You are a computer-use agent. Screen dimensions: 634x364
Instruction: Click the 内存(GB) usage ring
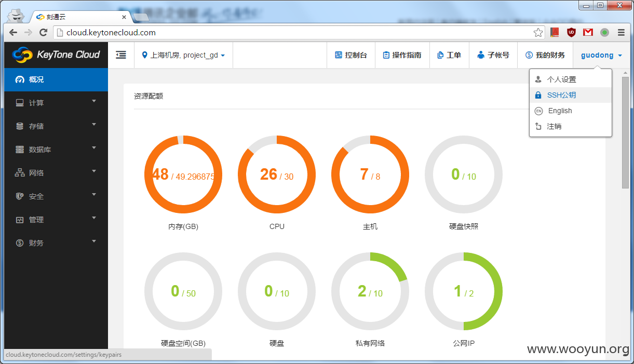(x=183, y=174)
